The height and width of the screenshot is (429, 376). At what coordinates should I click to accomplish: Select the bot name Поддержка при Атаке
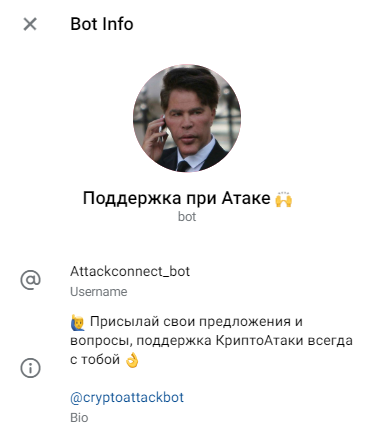point(177,198)
